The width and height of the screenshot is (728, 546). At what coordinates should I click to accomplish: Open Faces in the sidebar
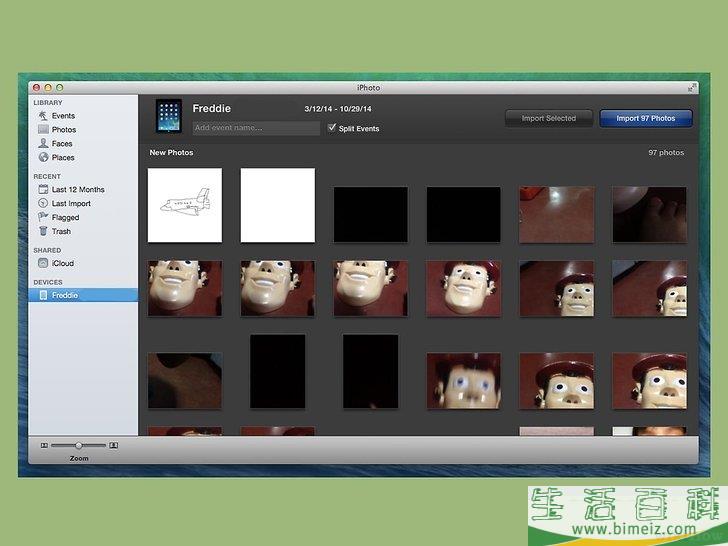(x=55, y=143)
